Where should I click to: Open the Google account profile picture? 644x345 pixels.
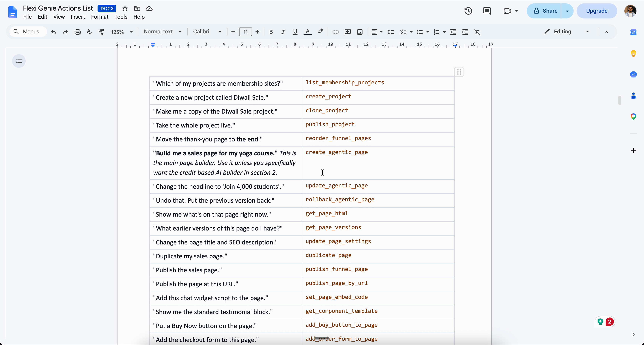click(x=630, y=11)
